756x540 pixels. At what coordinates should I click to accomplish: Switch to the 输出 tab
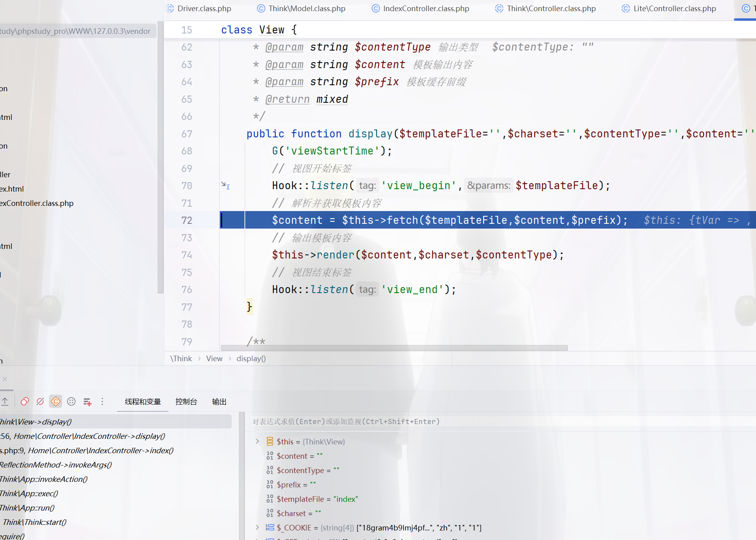(x=219, y=401)
